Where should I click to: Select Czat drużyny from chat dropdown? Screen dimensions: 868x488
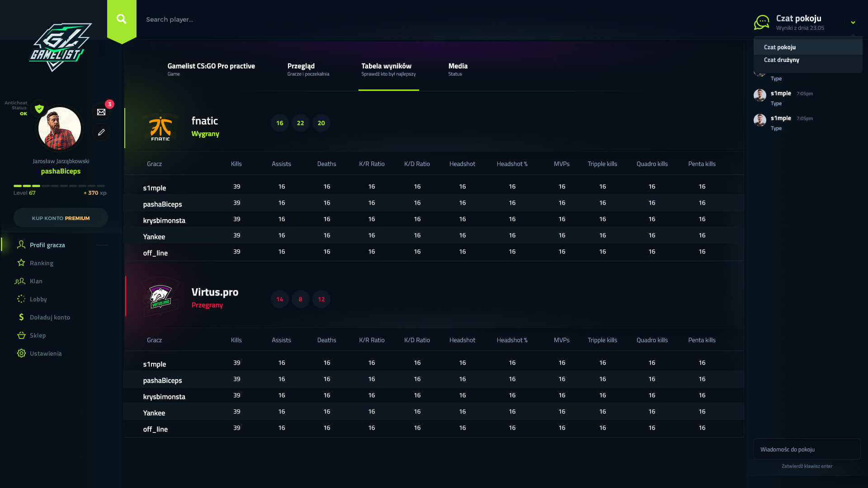pos(781,60)
